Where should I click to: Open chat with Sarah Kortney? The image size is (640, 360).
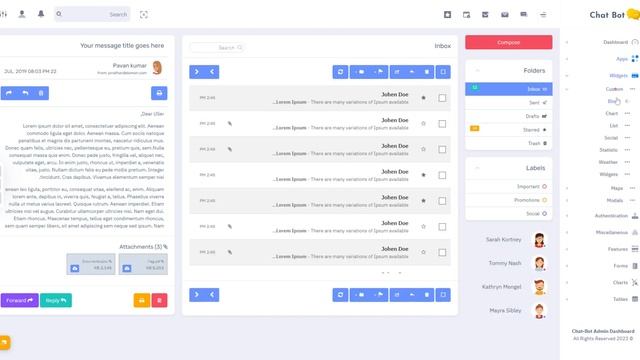[x=504, y=240]
